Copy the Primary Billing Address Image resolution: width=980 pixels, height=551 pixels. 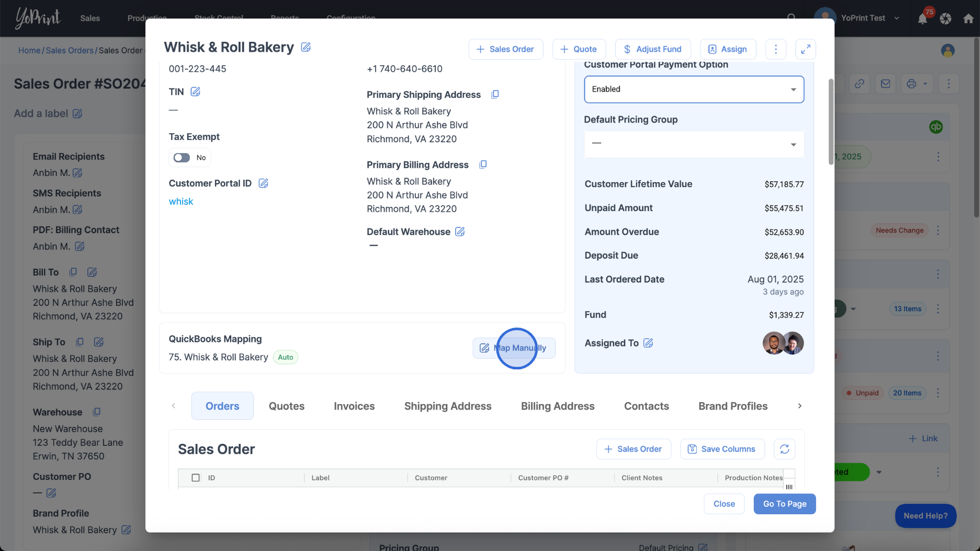(x=483, y=164)
